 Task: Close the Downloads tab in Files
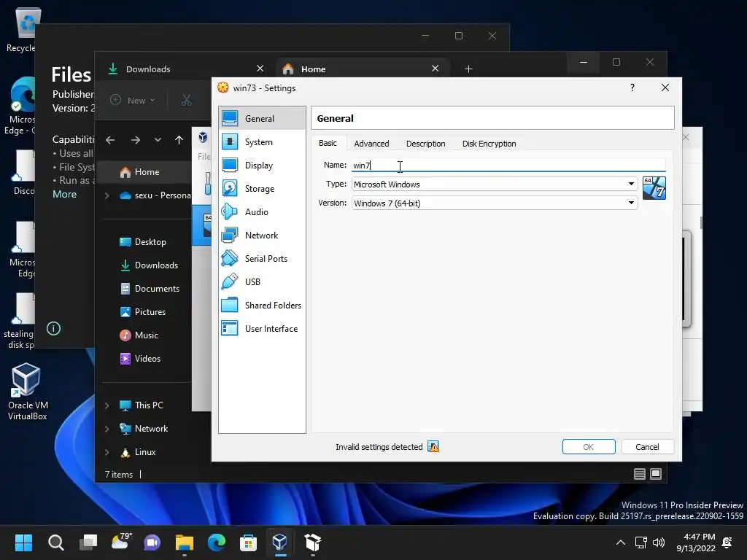260,69
